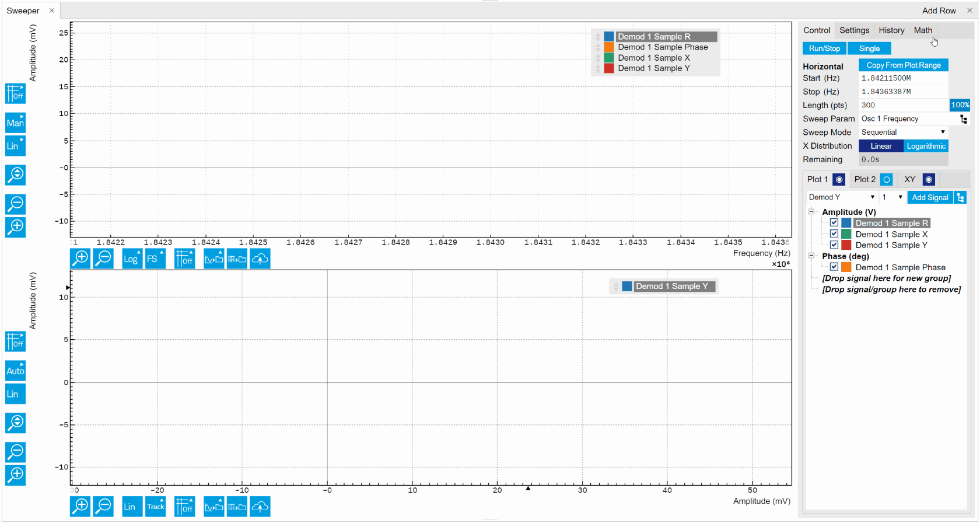This screenshot has height=523, width=980.
Task: Click the upper plot's FS full-scale button
Action: click(155, 258)
